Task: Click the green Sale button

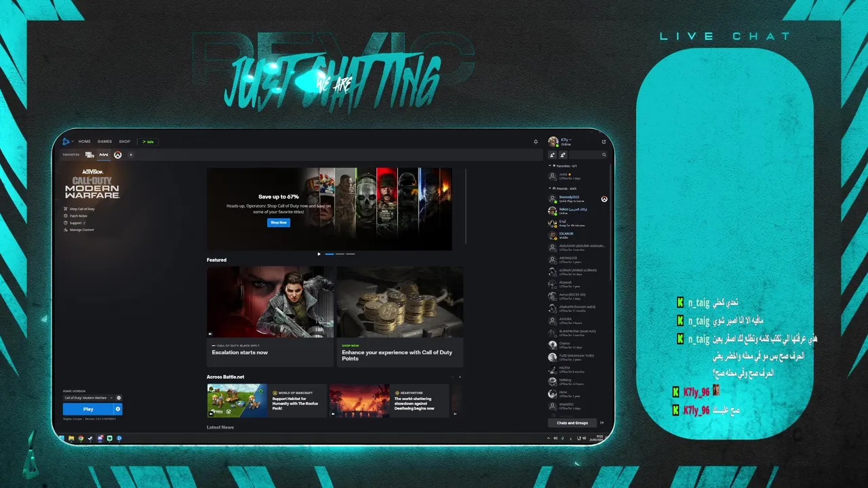Action: [x=148, y=142]
